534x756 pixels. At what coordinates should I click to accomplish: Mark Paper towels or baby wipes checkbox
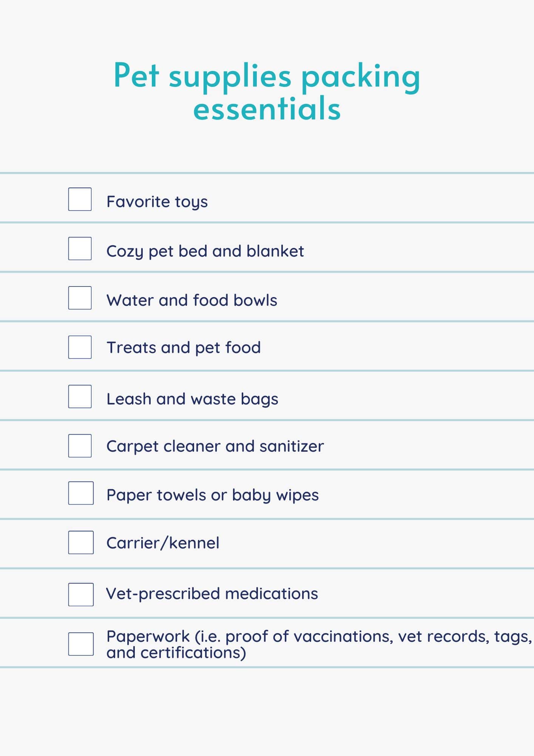point(81,493)
